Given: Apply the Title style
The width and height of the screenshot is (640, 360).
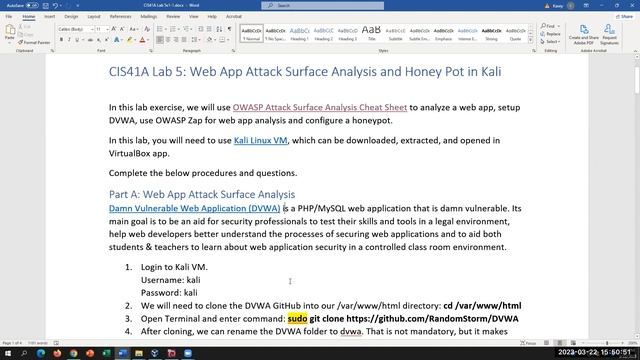Looking at the screenshot, I should pyautogui.click(x=371, y=33).
